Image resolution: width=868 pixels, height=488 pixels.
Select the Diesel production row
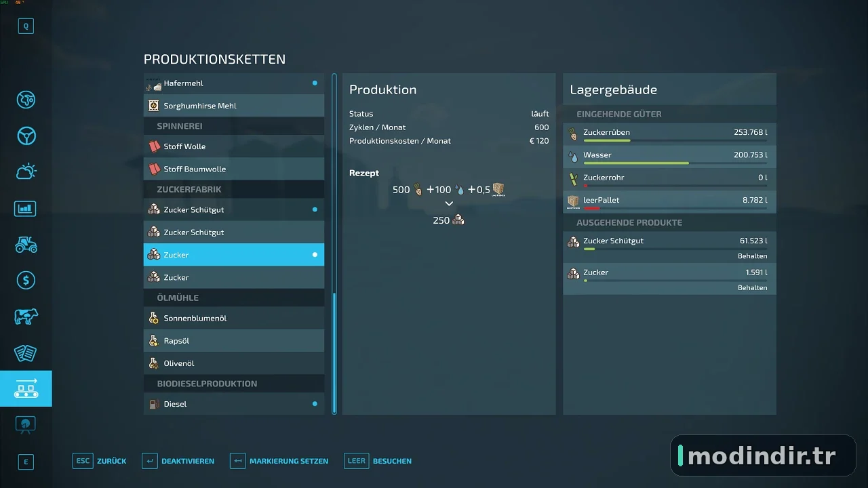click(x=234, y=404)
